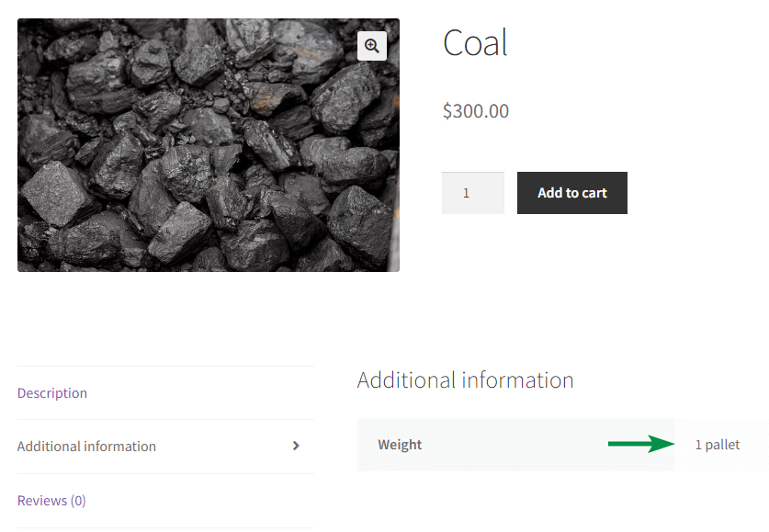Click the (0) review count in Reviews tab
This screenshot has height=532, width=769.
tap(78, 501)
